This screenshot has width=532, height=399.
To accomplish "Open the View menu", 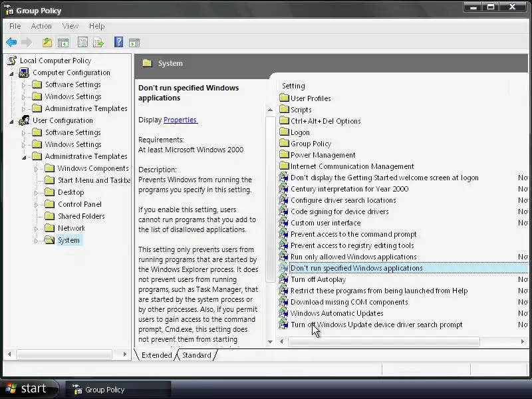I will coord(70,26).
